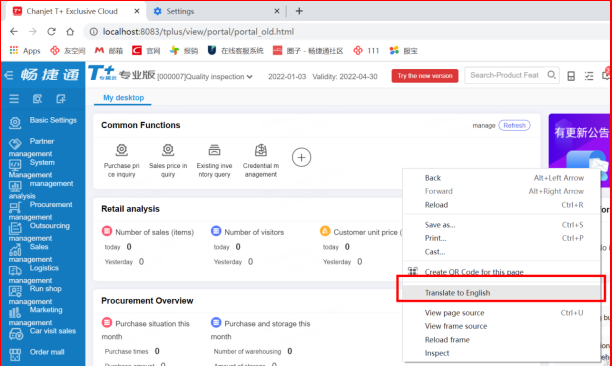Open Run shop management in sidebar
This screenshot has width=612, height=366.
click(35, 295)
